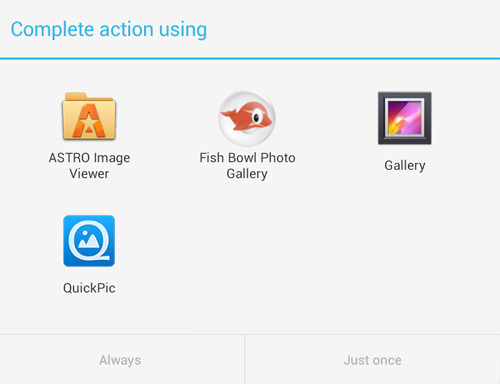The width and height of the screenshot is (500, 384).
Task: Click the separator between Always and Just once
Action: [245, 359]
